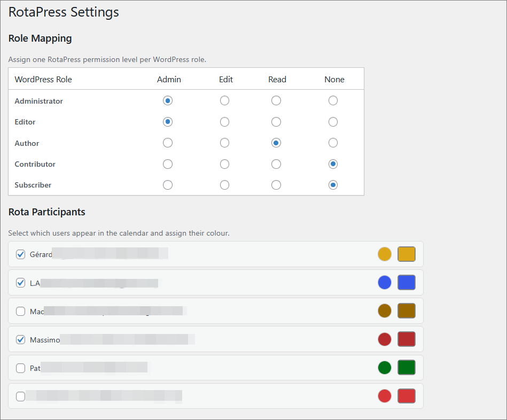The image size is (507, 420).
Task: Select Edit permission for Contributor role
Action: click(224, 164)
